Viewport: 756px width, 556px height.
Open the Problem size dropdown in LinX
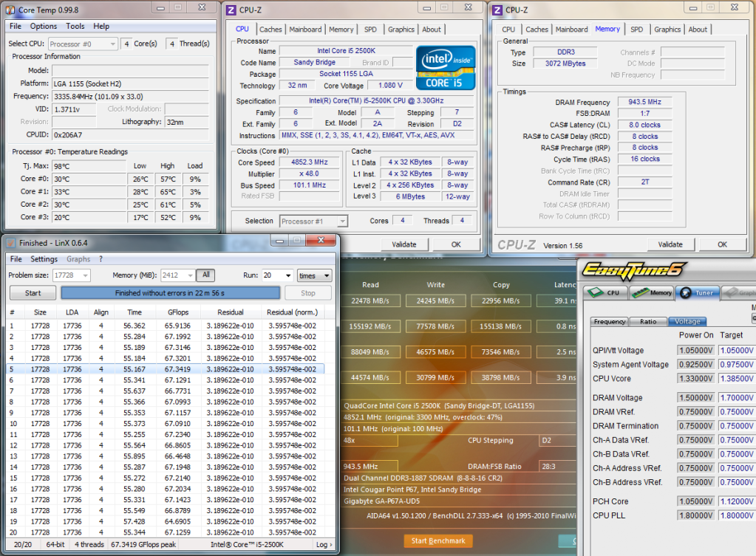[72, 275]
